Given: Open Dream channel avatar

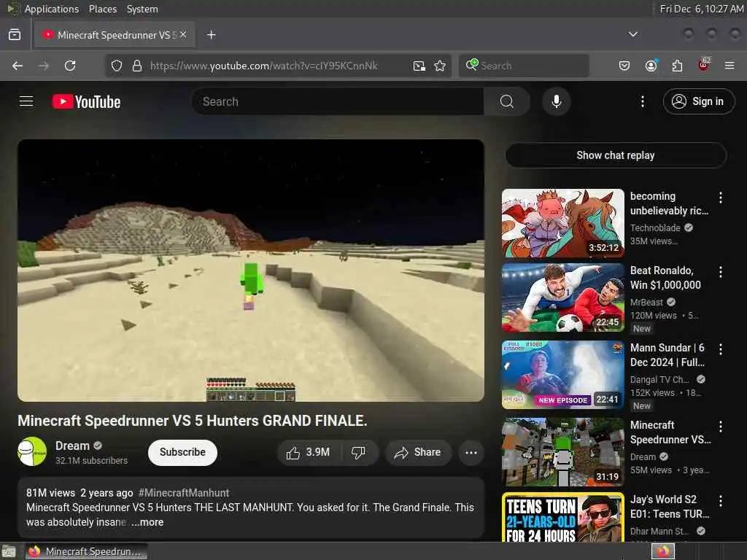Looking at the screenshot, I should (x=32, y=451).
